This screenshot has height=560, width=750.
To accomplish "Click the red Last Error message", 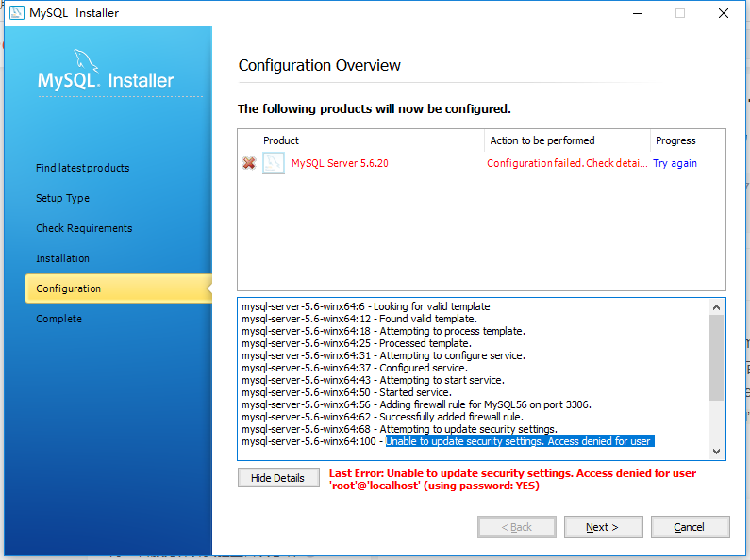I will 512,480.
